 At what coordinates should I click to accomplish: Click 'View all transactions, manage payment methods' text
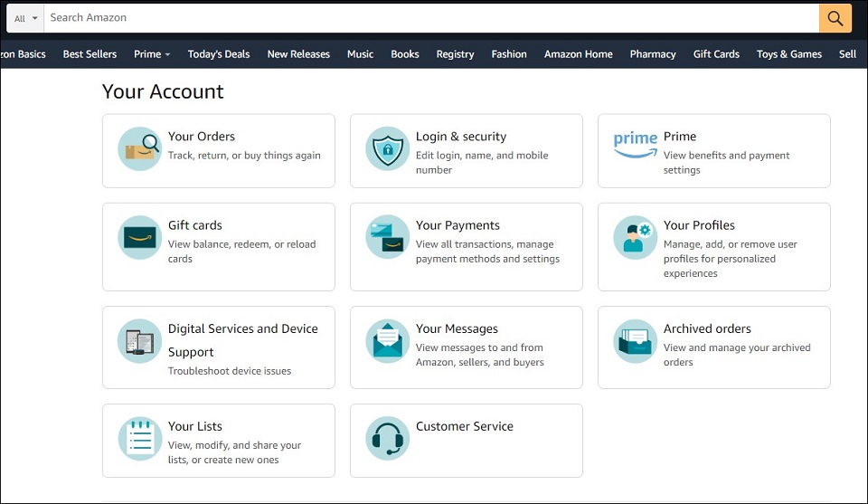point(487,252)
